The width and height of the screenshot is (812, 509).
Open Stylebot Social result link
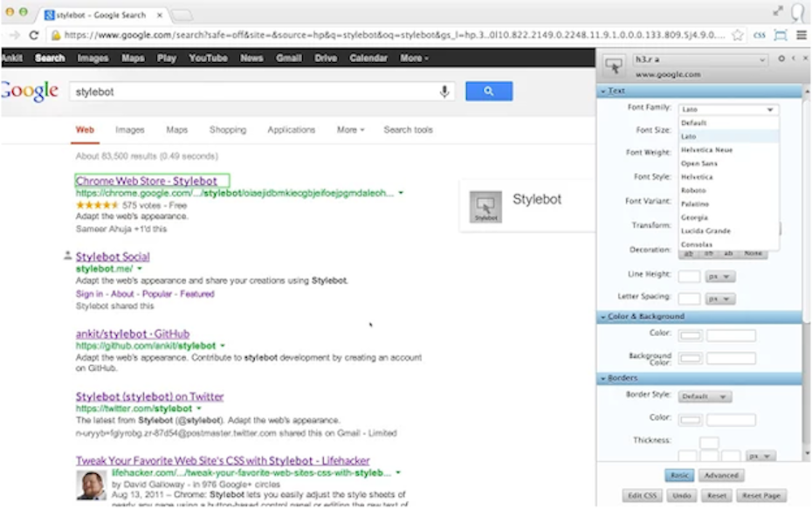(113, 257)
